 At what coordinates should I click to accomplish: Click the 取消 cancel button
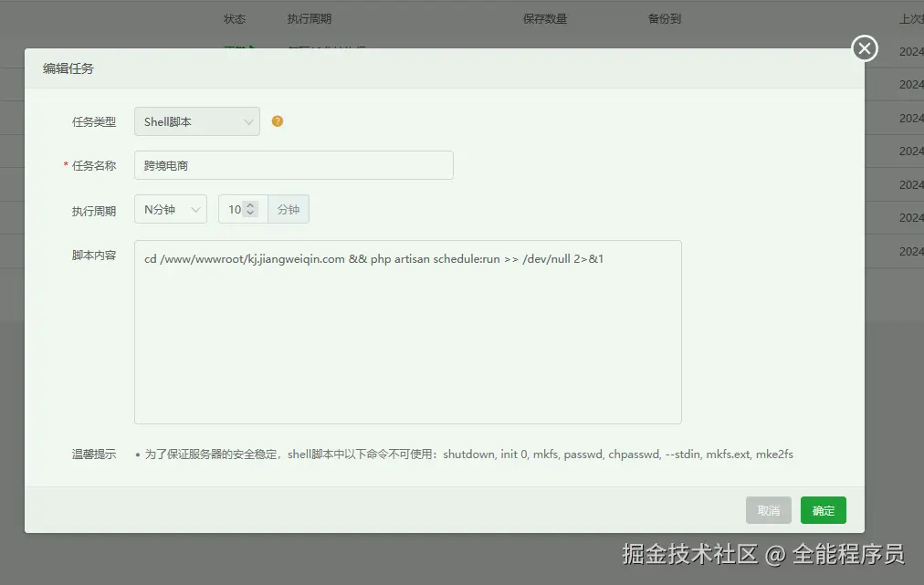tap(769, 510)
